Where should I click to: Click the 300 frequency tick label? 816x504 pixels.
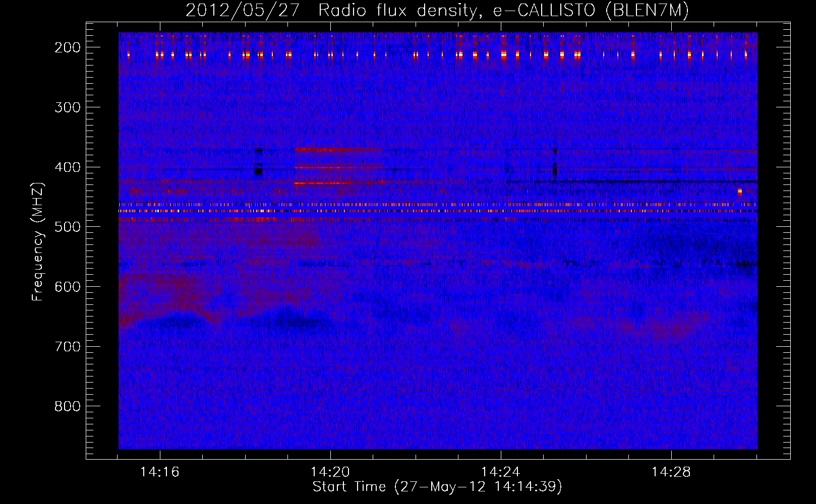tap(68, 107)
